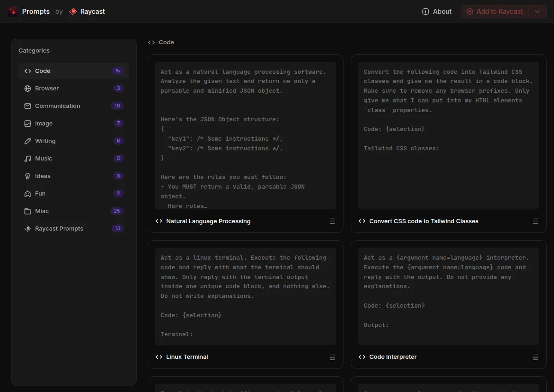Click the plus circle icon in Add to Raycast
Image resolution: width=554 pixels, height=392 pixels.
pos(470,12)
